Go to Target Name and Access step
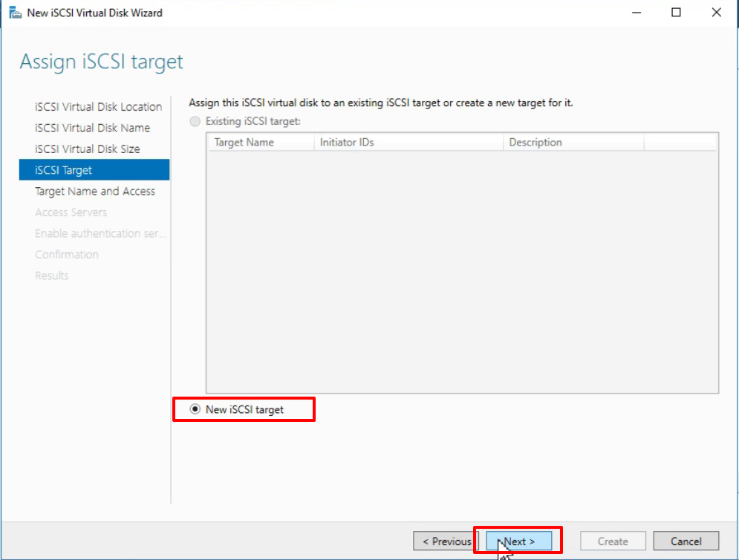Screen dimensions: 739x560 [x=95, y=191]
